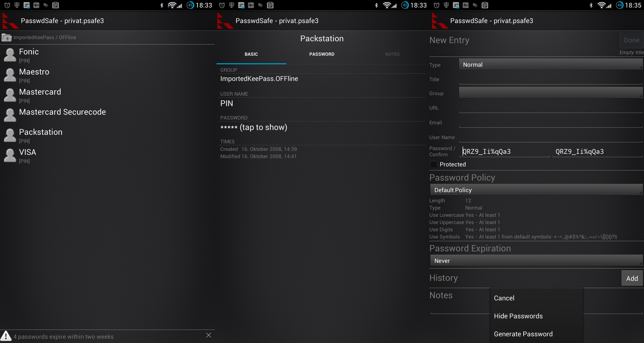Tap the Mastercard entry contact icon
The width and height of the screenshot is (644, 343).
tap(10, 95)
